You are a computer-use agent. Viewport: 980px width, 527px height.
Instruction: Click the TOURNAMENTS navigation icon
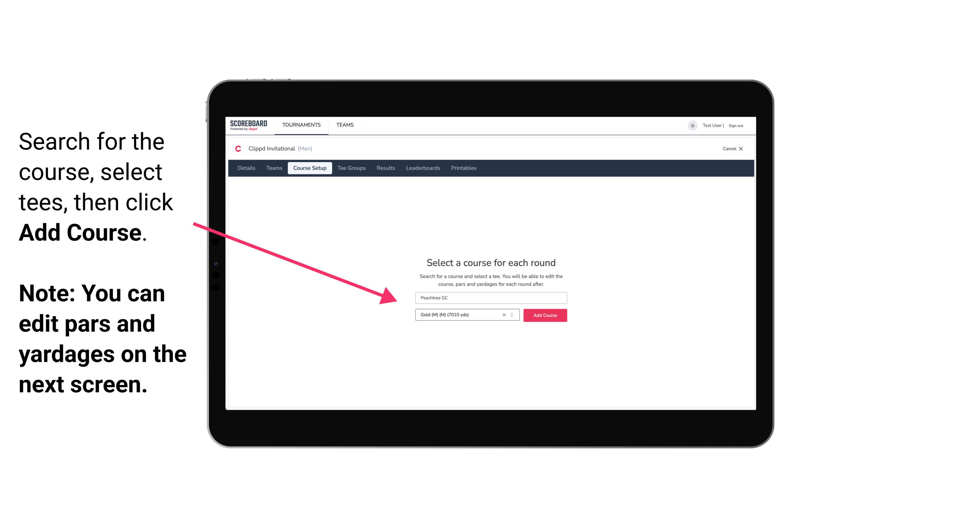click(301, 124)
